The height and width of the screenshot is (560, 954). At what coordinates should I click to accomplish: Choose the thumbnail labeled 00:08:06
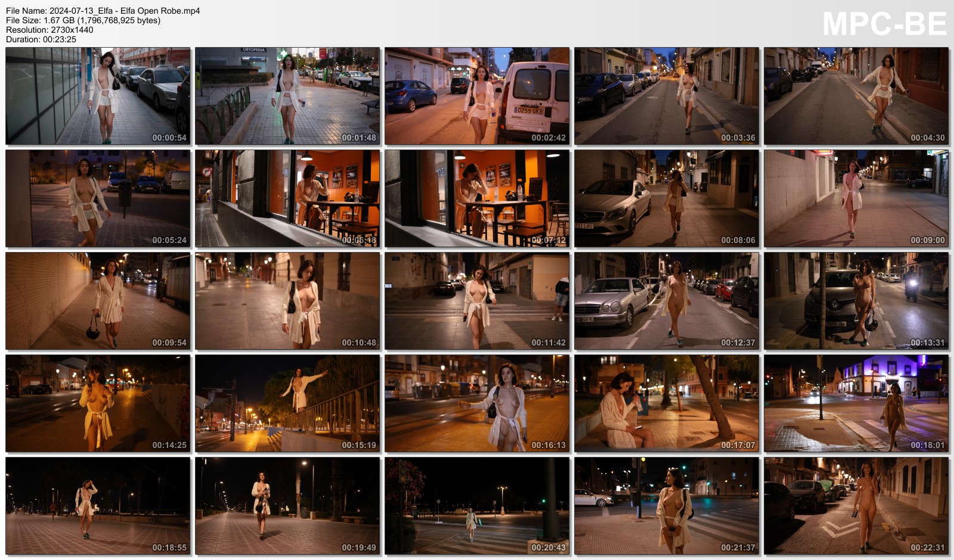coord(667,198)
